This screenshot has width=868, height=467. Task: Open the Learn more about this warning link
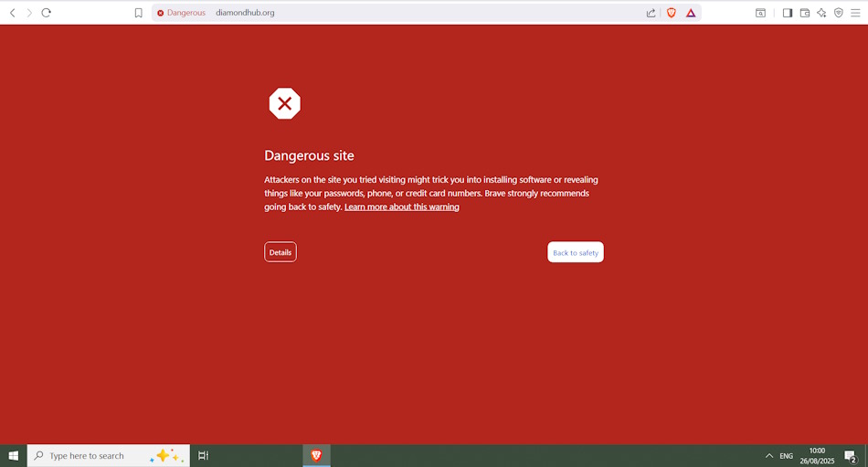(401, 207)
